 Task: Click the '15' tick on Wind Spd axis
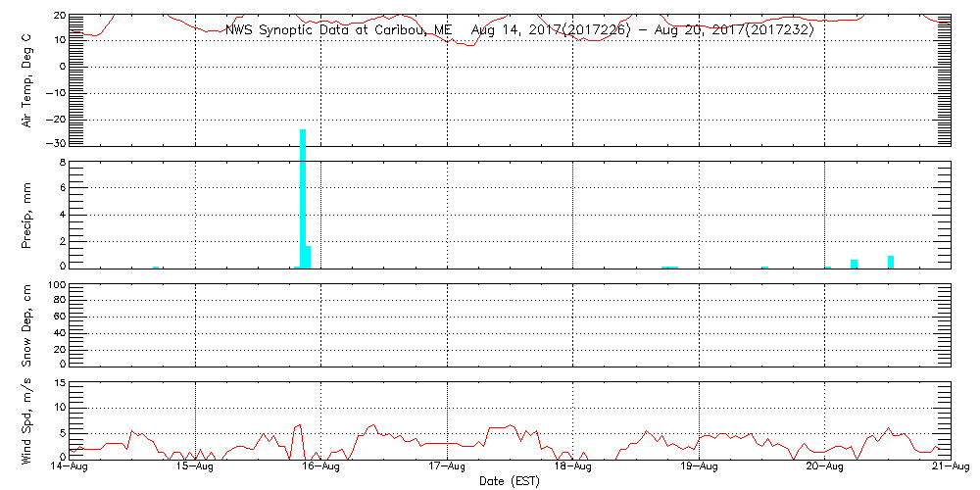[60, 383]
